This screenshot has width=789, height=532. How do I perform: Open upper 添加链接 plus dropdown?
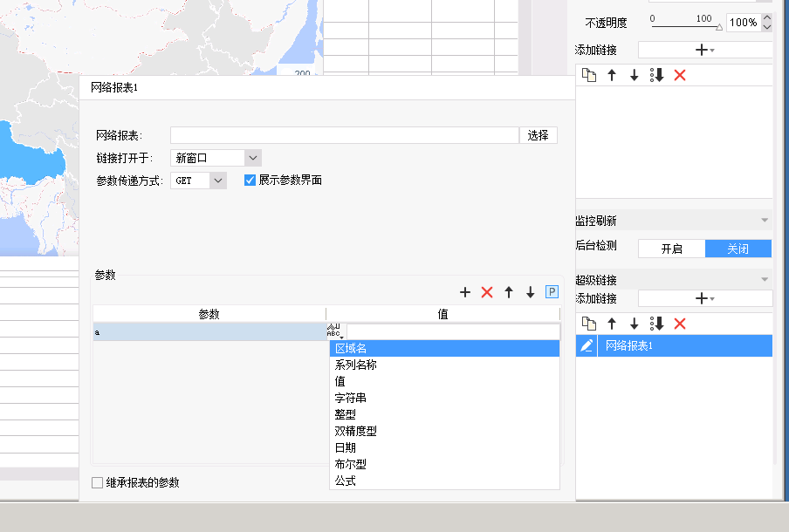(705, 50)
